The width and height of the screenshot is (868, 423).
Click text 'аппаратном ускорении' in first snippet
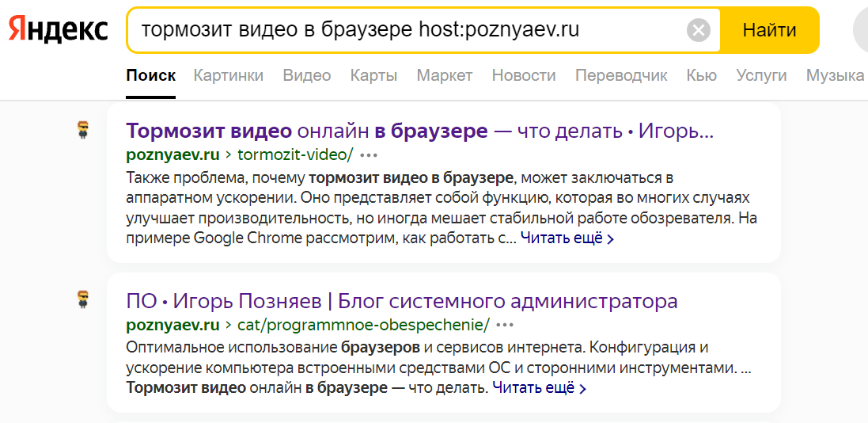(x=213, y=199)
